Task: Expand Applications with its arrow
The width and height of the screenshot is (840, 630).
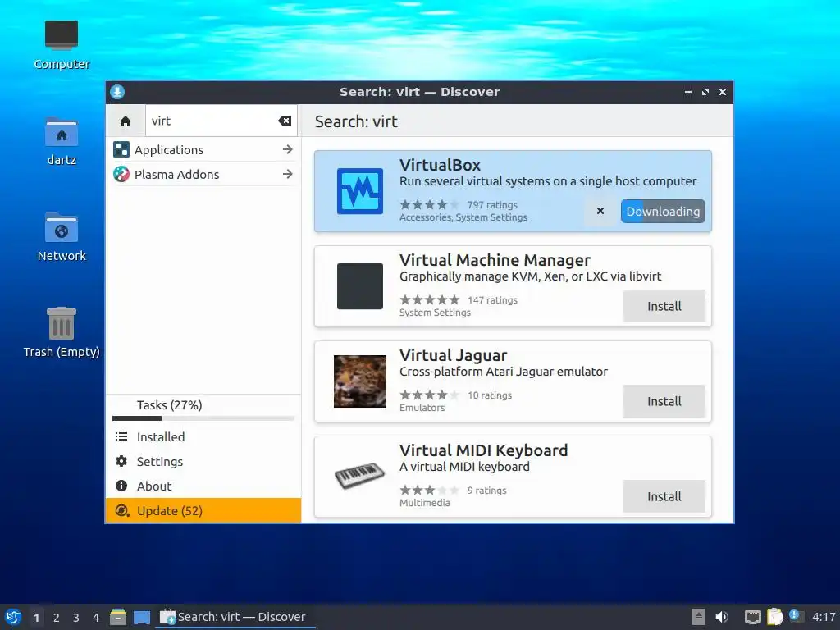Action: pyautogui.click(x=288, y=149)
